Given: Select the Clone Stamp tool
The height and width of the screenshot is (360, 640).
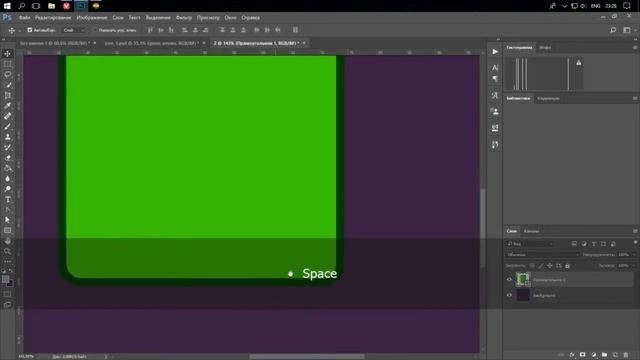Looking at the screenshot, I should coord(7,137).
